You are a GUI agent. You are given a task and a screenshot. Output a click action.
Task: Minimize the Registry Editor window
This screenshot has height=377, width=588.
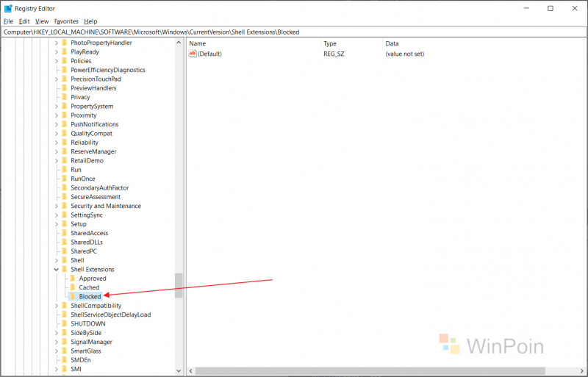point(526,8)
